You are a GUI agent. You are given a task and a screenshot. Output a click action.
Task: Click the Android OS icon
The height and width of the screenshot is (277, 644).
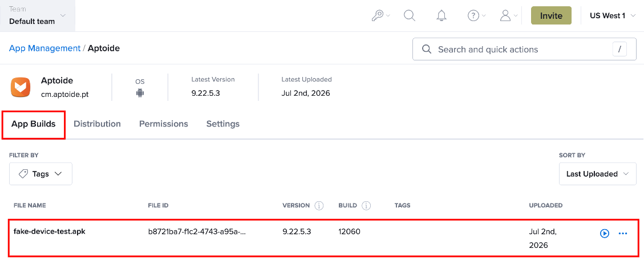(140, 93)
